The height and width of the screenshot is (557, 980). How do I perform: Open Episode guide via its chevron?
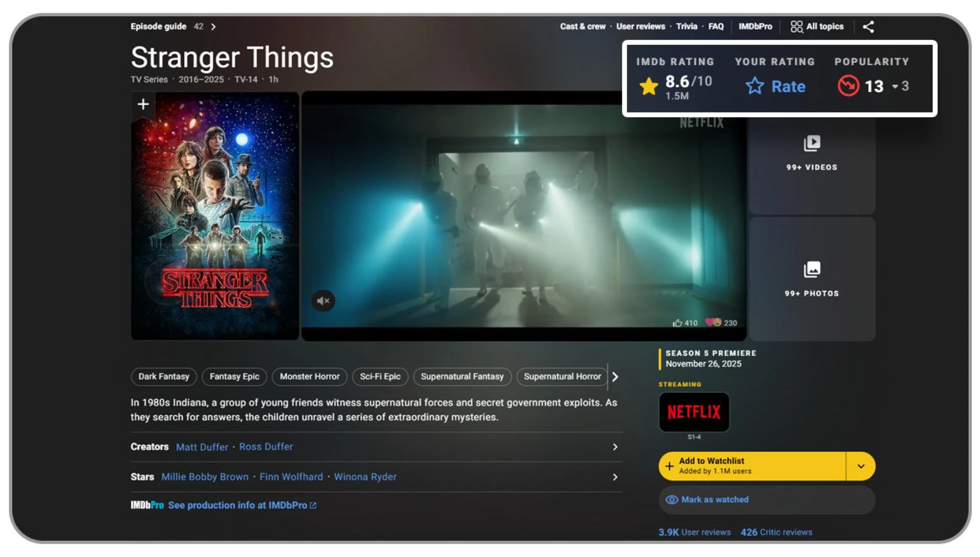(x=213, y=26)
